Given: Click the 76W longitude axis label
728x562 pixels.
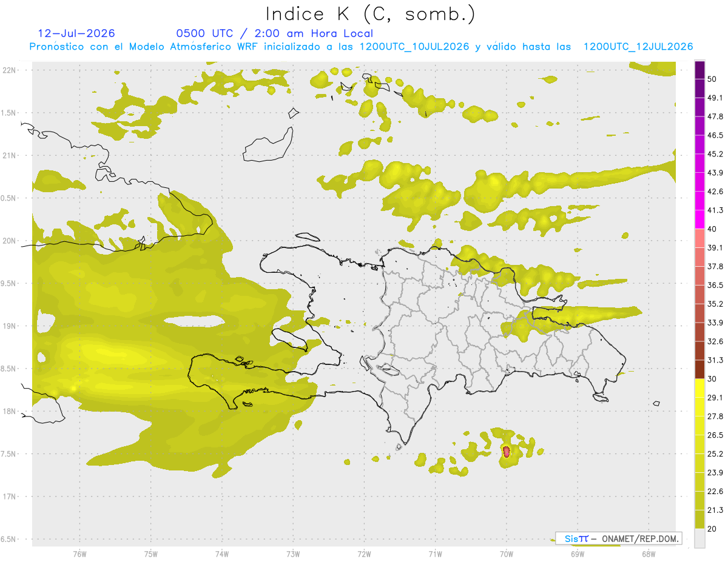Looking at the screenshot, I should tap(79, 554).
